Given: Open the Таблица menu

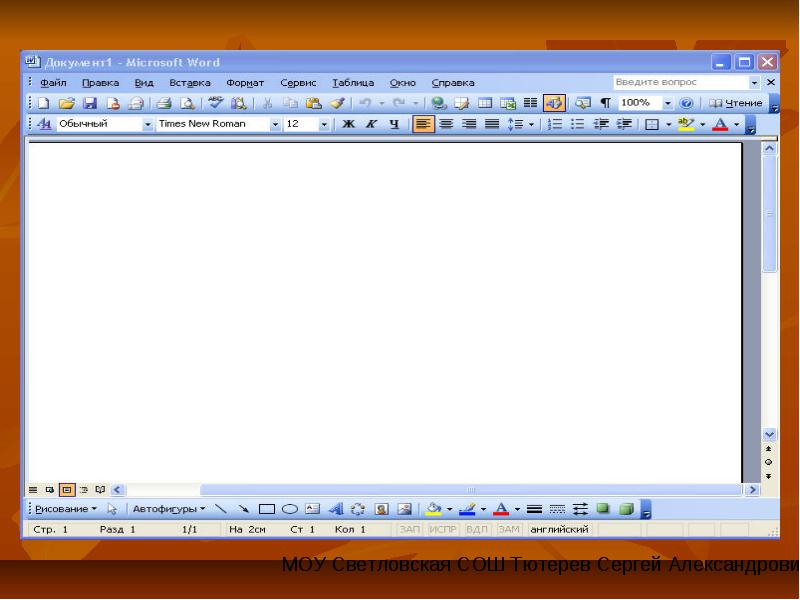Looking at the screenshot, I should (x=353, y=83).
